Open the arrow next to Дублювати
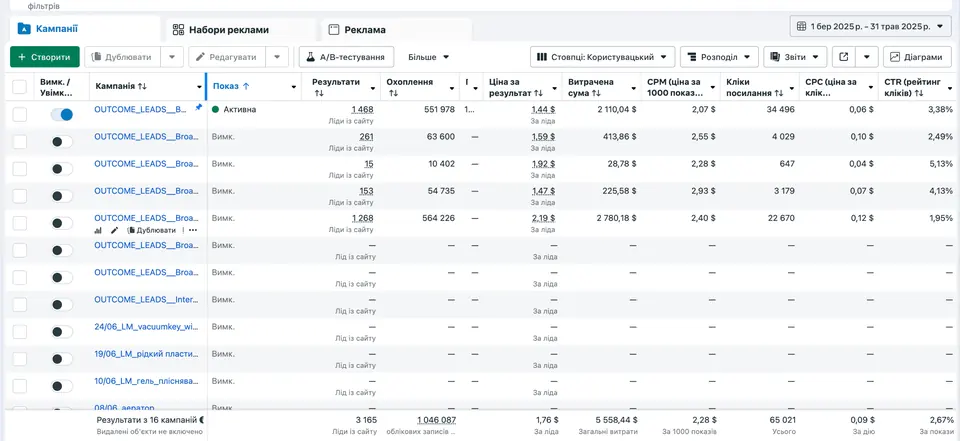960x441 pixels. coord(172,57)
